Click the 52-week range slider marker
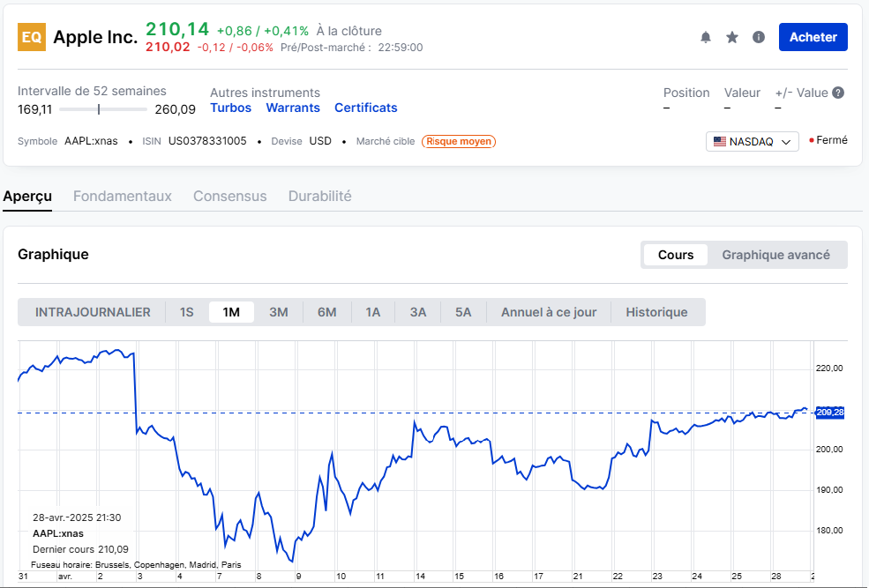 tap(99, 109)
